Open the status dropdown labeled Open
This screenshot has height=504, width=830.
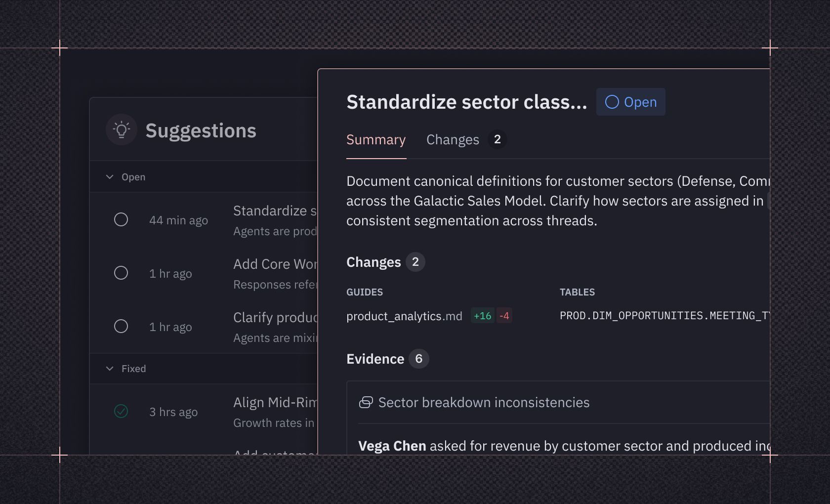click(630, 102)
